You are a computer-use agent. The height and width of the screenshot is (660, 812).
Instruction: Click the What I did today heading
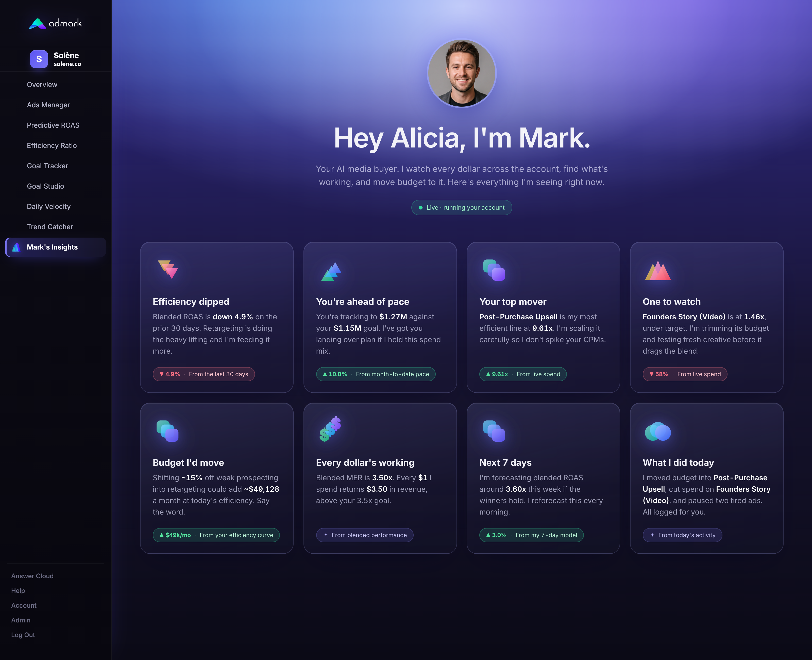[x=679, y=463]
